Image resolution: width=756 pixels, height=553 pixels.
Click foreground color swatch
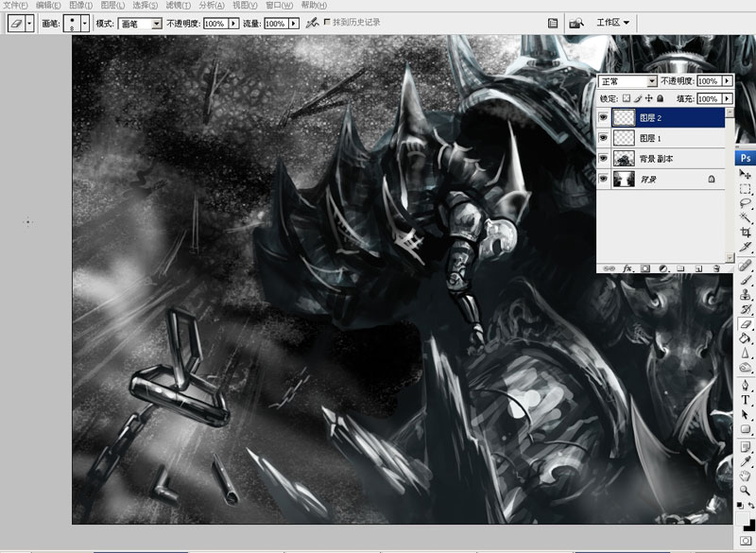[742, 519]
